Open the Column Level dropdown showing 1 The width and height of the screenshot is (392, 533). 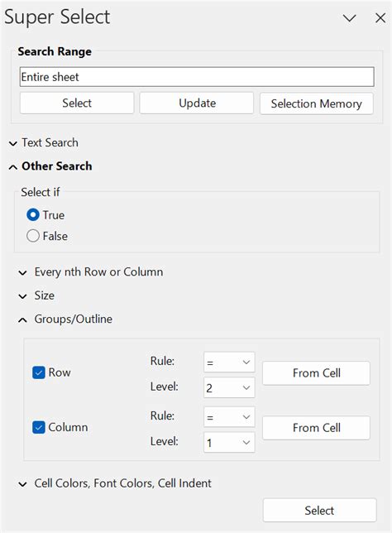(x=229, y=442)
